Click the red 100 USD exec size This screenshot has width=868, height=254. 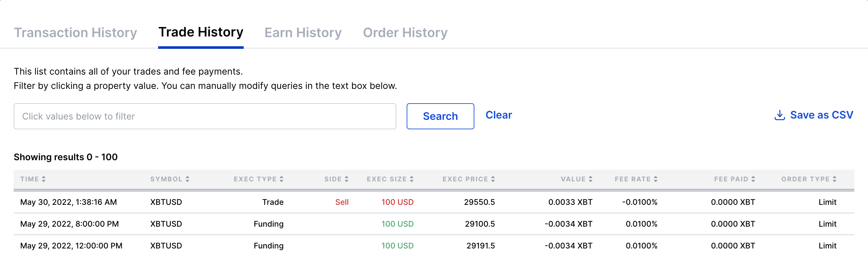pos(397,202)
